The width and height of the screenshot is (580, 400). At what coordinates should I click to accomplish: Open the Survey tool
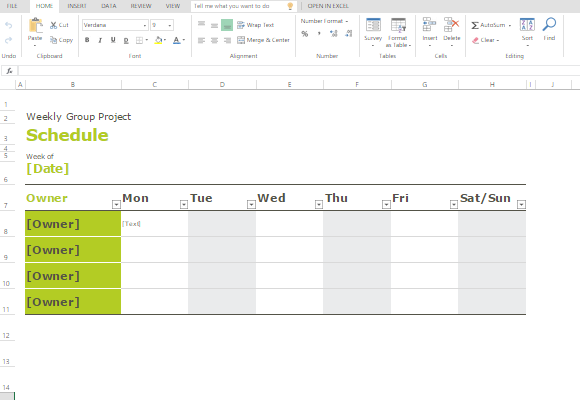[373, 25]
